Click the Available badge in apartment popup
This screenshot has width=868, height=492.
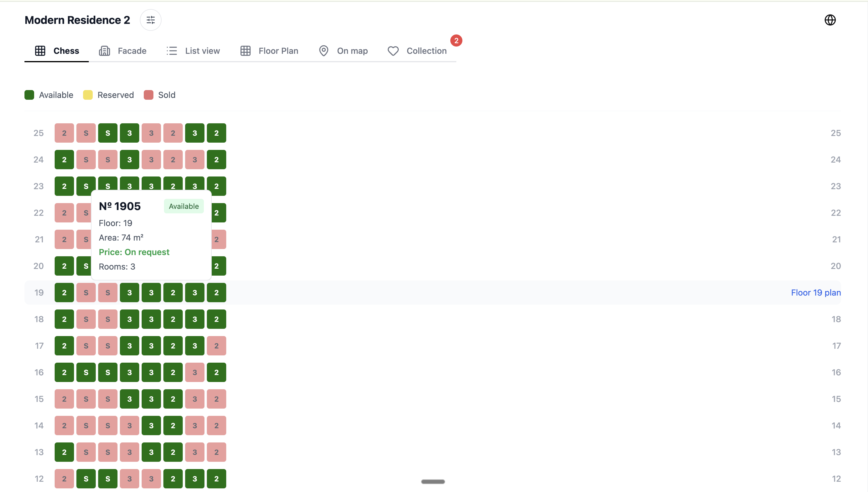(184, 206)
